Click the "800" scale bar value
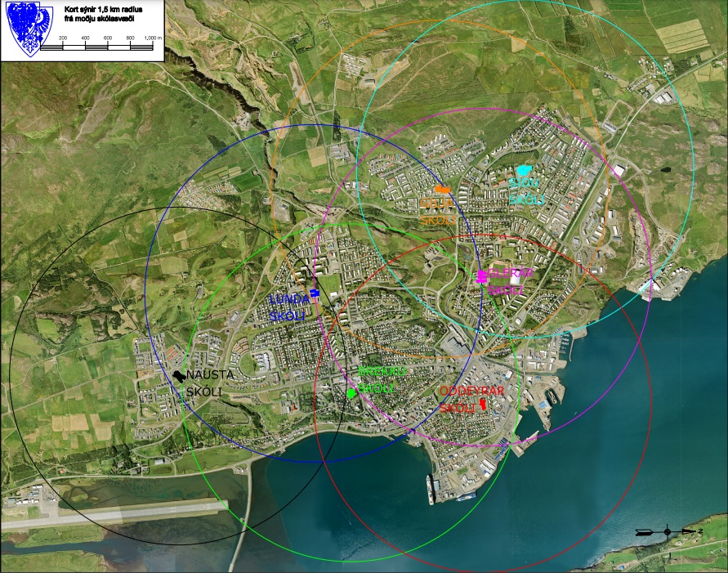728x573 pixels. point(131,38)
